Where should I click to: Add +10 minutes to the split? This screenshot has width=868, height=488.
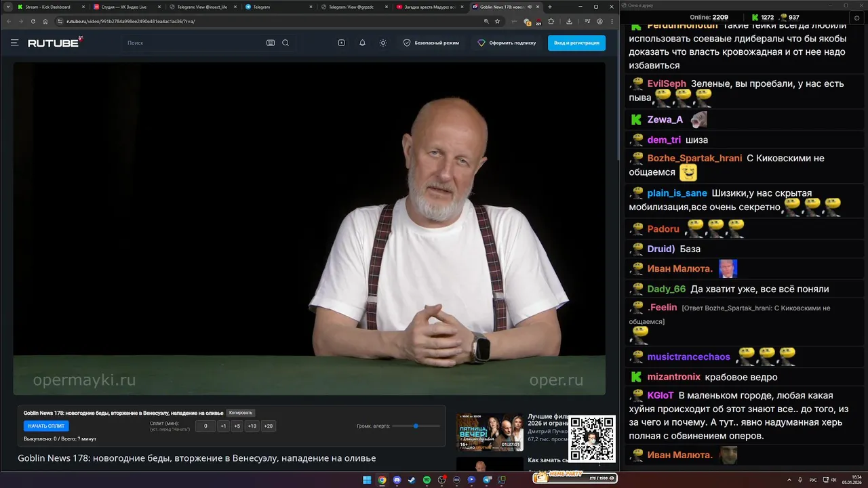[x=252, y=426]
